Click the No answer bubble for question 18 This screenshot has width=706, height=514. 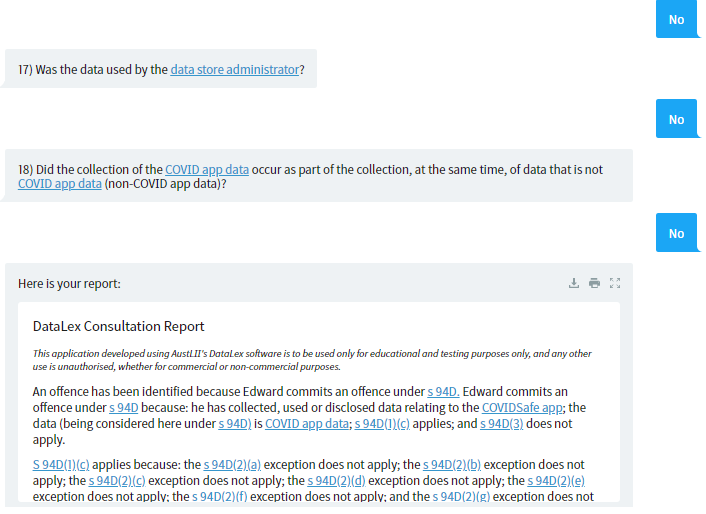click(x=677, y=233)
